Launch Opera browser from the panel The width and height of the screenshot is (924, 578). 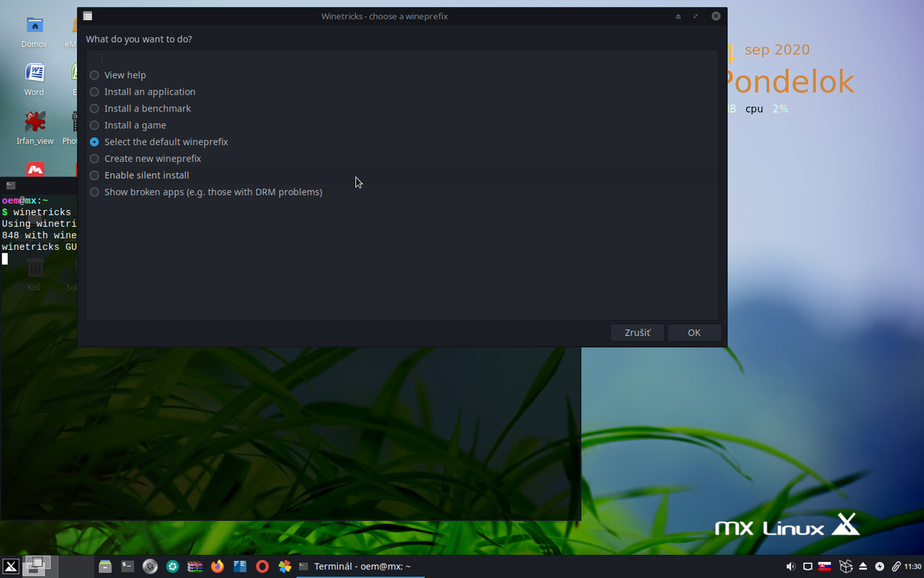coord(262,566)
